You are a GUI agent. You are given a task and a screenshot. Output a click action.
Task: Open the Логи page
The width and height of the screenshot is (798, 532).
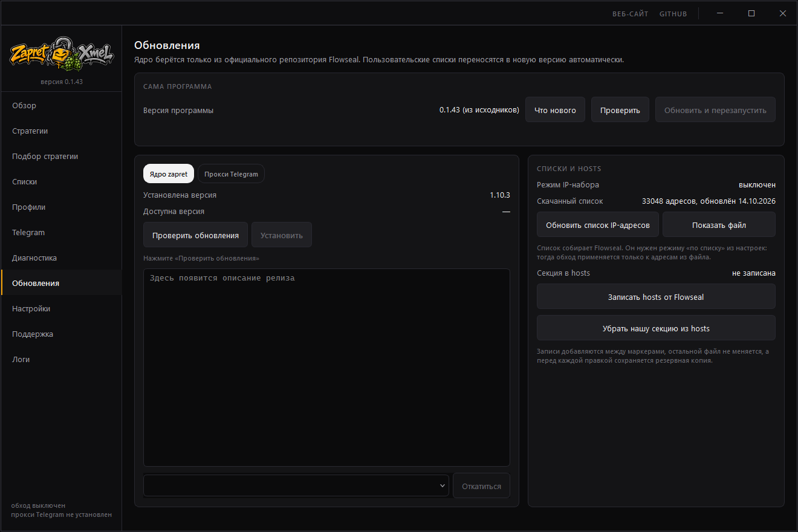(61, 359)
